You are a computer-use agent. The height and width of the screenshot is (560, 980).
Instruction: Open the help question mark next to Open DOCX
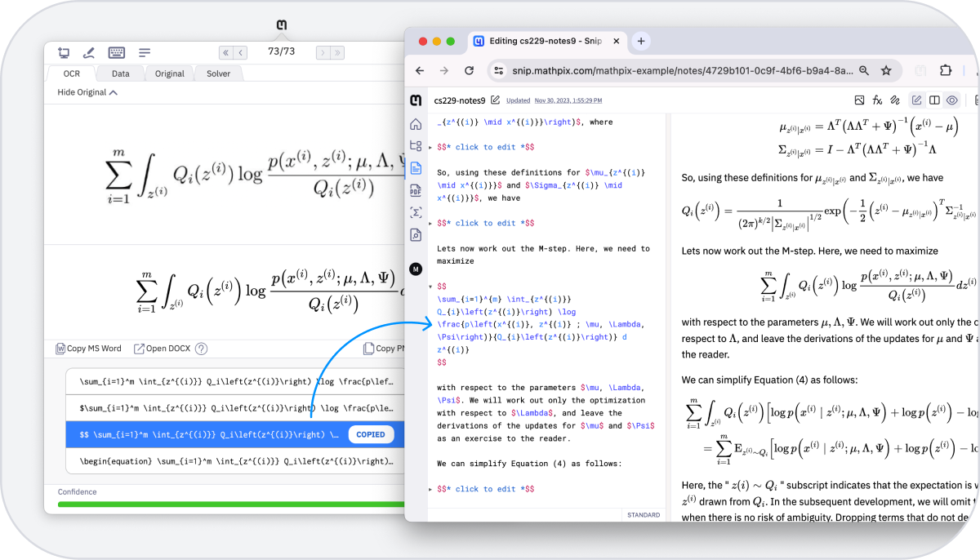[x=201, y=349]
